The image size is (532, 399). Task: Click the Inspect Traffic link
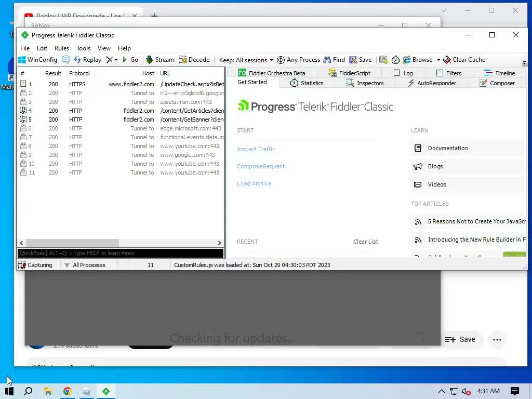tap(256, 149)
